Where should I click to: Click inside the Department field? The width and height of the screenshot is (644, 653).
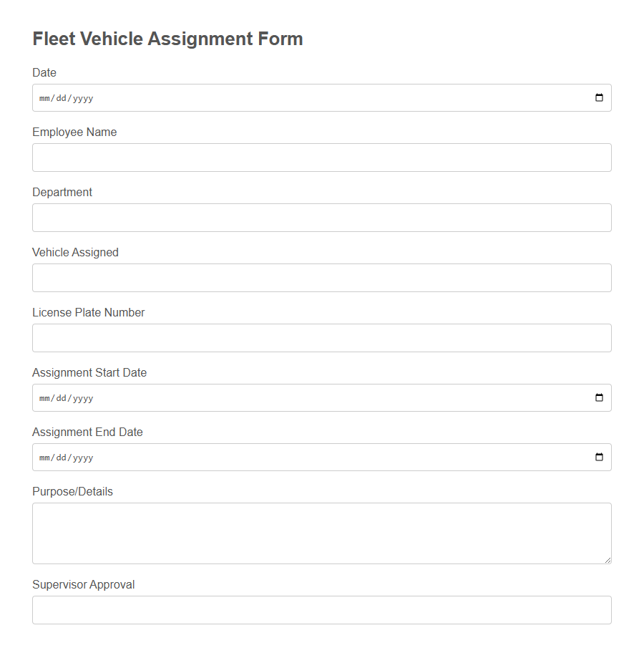322,218
